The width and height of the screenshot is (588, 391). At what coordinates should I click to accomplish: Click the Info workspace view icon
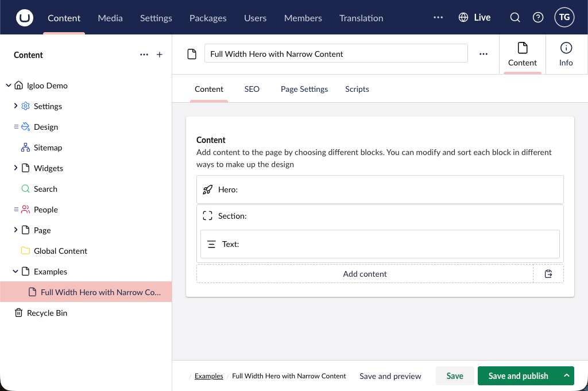pyautogui.click(x=566, y=55)
